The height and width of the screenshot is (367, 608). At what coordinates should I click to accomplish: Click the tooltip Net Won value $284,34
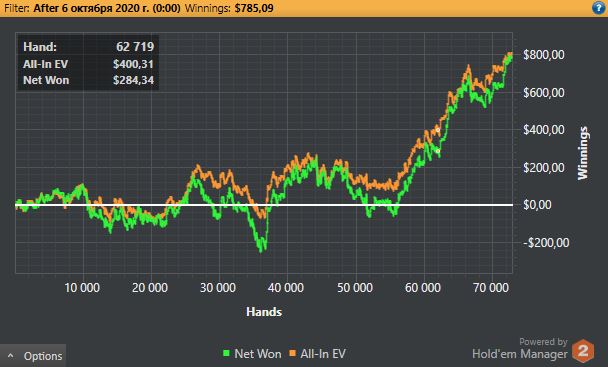pos(133,80)
